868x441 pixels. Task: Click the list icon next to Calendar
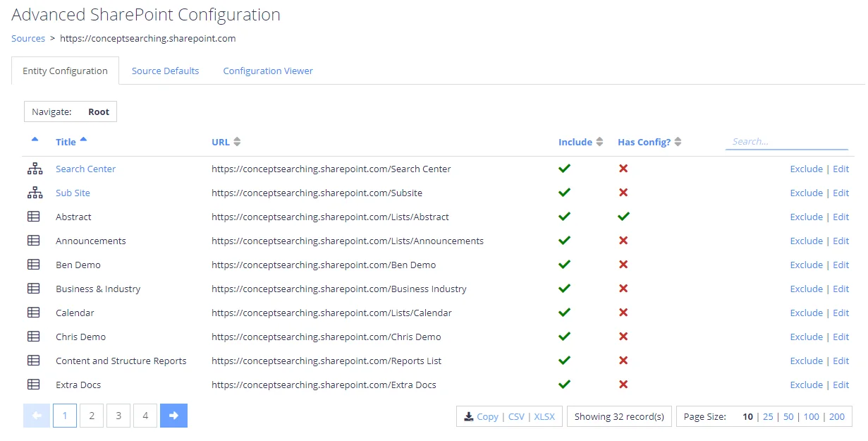pos(34,313)
